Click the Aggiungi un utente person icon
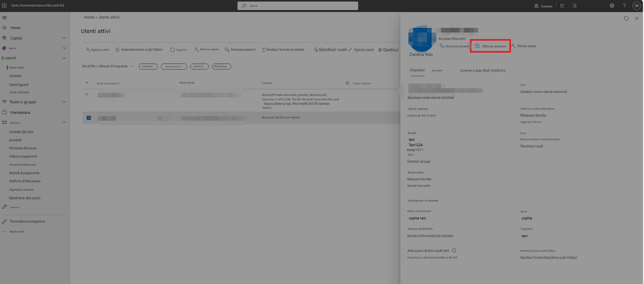 pos(88,50)
